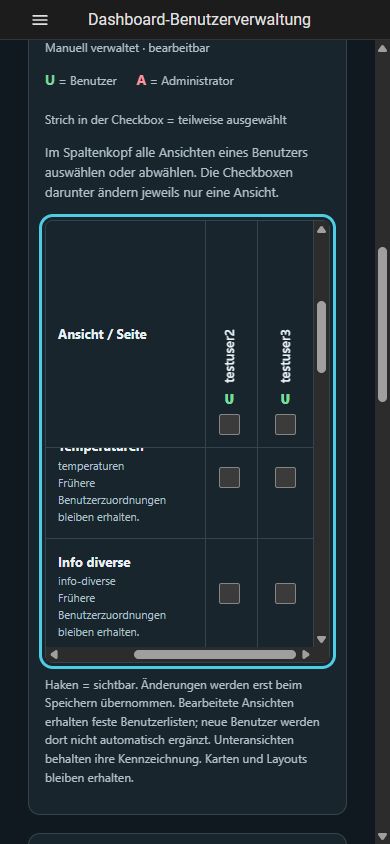Click the Info diverse row title

pyautogui.click(x=94, y=562)
